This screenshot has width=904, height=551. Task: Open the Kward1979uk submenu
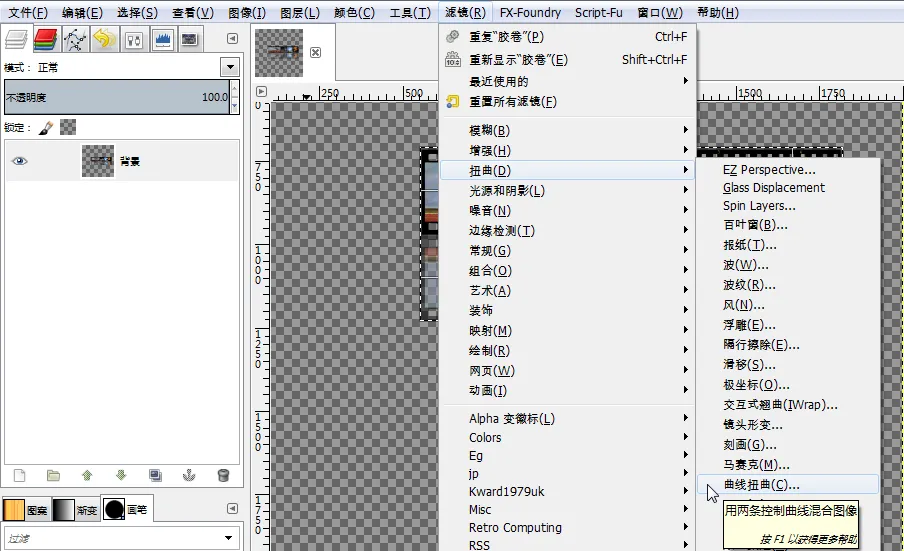(x=567, y=491)
